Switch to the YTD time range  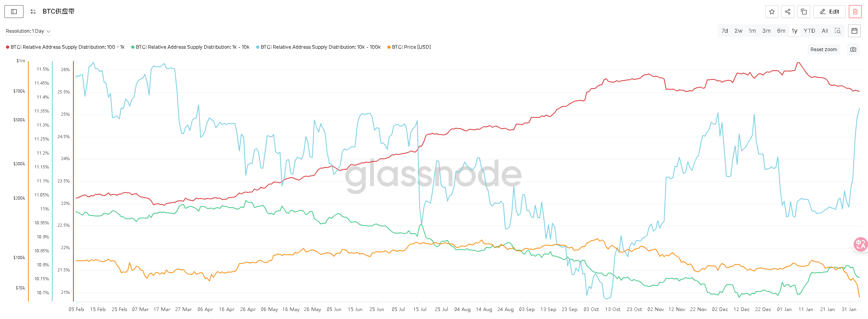pyautogui.click(x=809, y=31)
